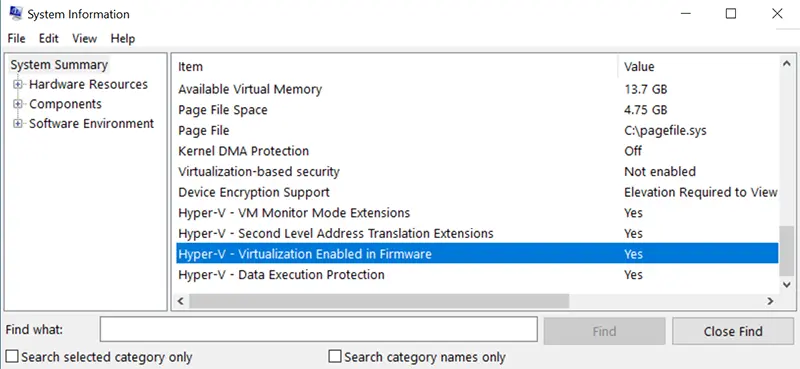
Task: Open the File menu
Action: pyautogui.click(x=16, y=38)
